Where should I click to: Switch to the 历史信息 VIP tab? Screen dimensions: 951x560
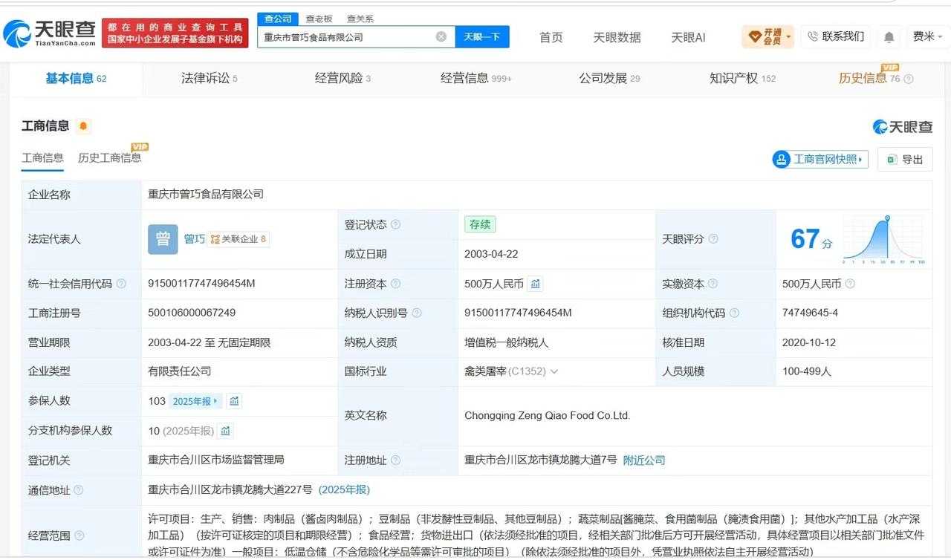869,78
